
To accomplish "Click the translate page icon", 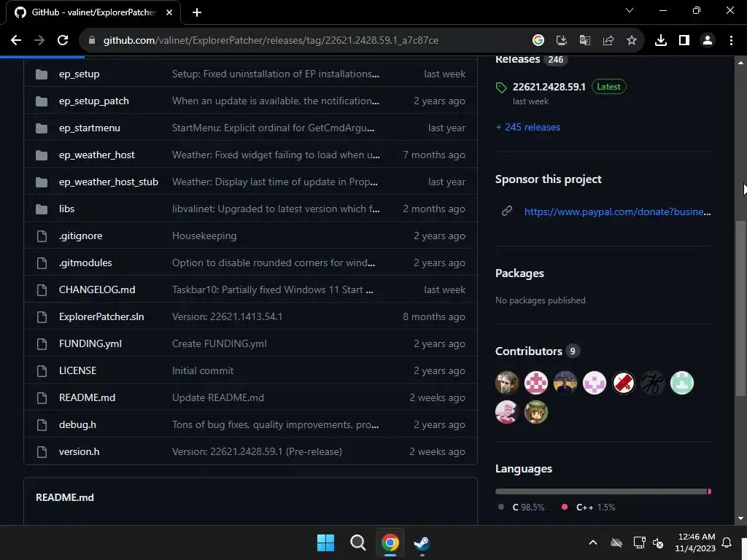I will tap(584, 41).
